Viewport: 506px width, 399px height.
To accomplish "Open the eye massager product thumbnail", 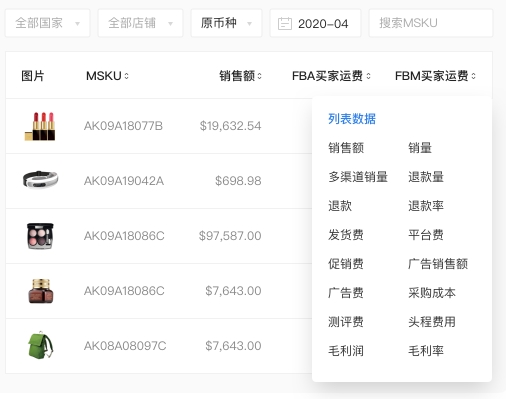I will coord(40,179).
